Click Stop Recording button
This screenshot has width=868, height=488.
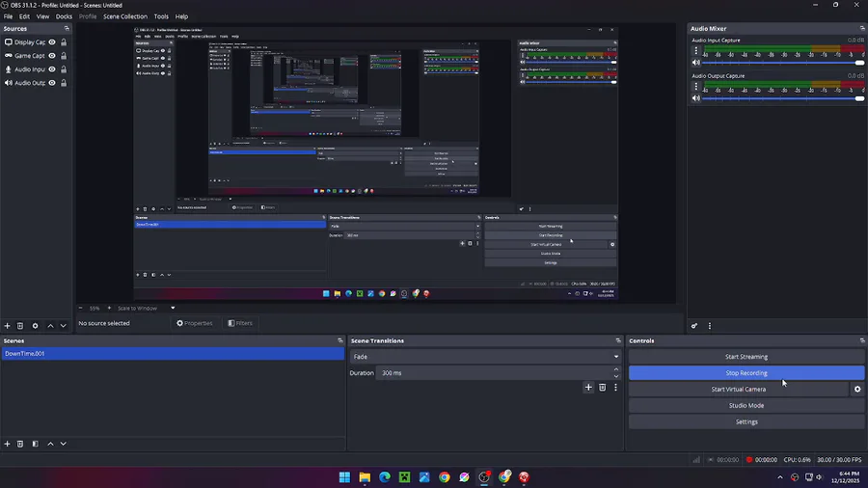[746, 373]
